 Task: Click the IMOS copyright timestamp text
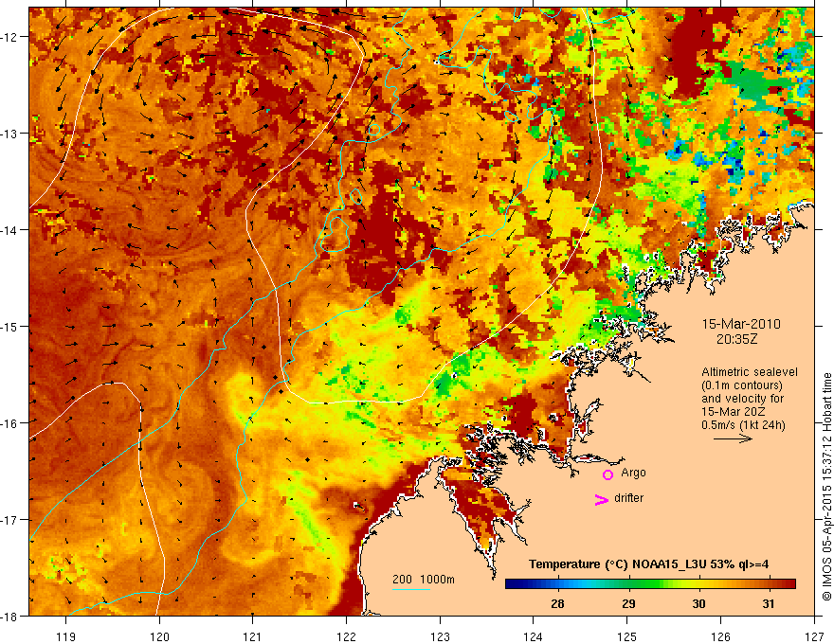point(826,487)
